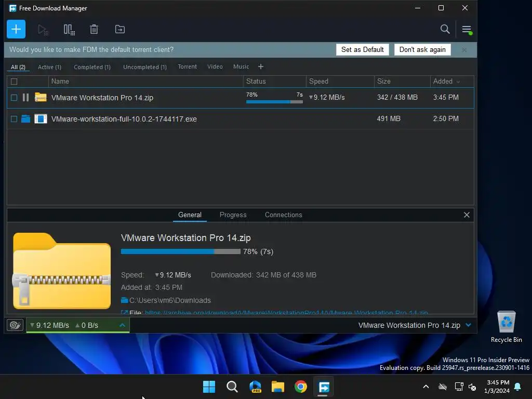Launch Microsoft Edge from taskbar
The image size is (532, 399).
255,387
